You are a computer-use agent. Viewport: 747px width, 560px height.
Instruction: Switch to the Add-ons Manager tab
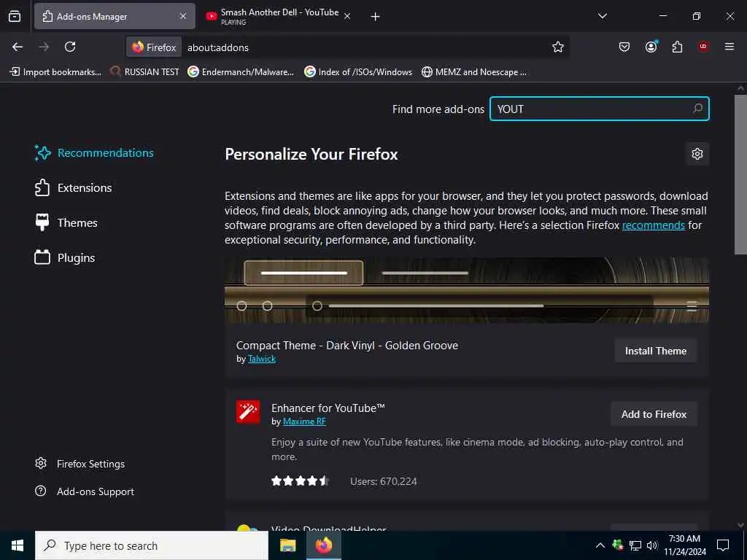[x=115, y=16]
